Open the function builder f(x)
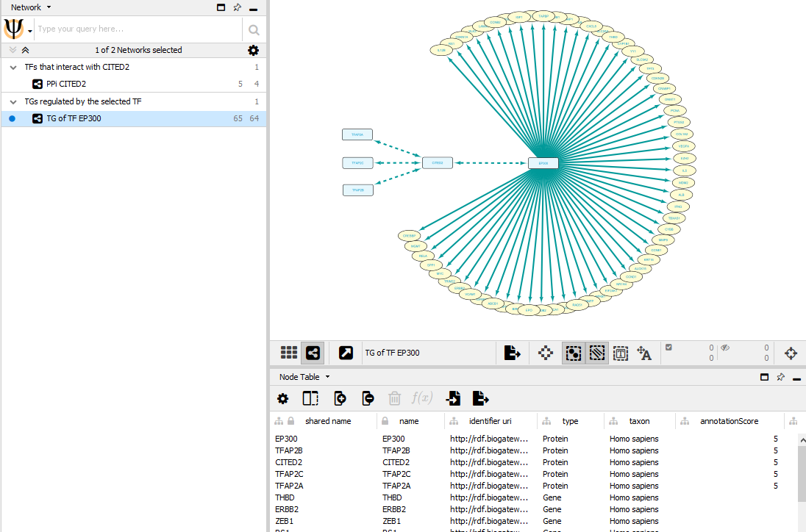Viewport: 806px width, 532px height. (x=422, y=398)
